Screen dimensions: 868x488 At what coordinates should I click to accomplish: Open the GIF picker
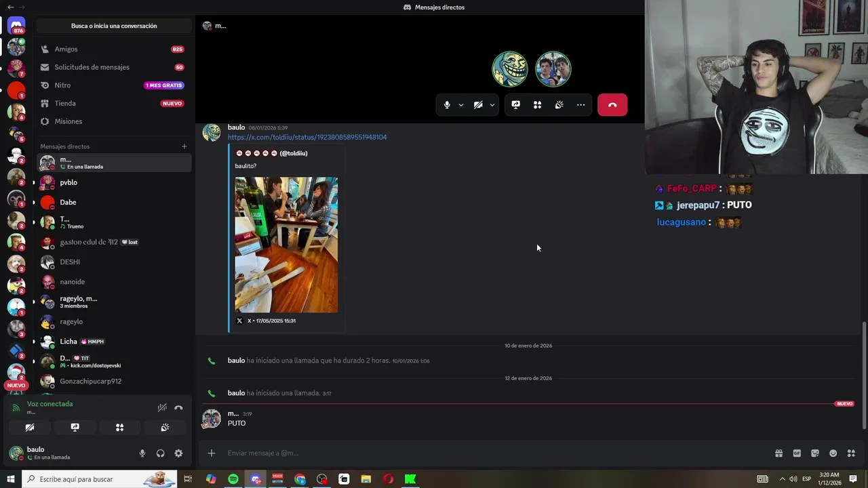[797, 453]
